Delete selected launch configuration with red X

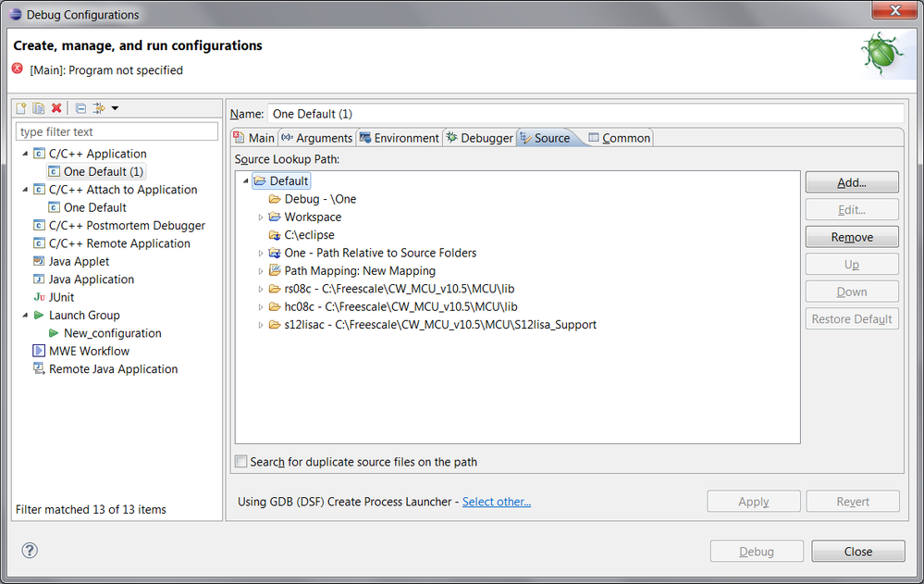tap(56, 108)
